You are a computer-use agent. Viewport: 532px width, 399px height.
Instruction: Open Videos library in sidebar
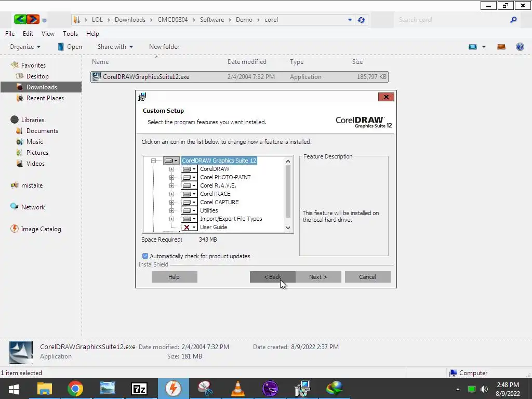pyautogui.click(x=35, y=164)
